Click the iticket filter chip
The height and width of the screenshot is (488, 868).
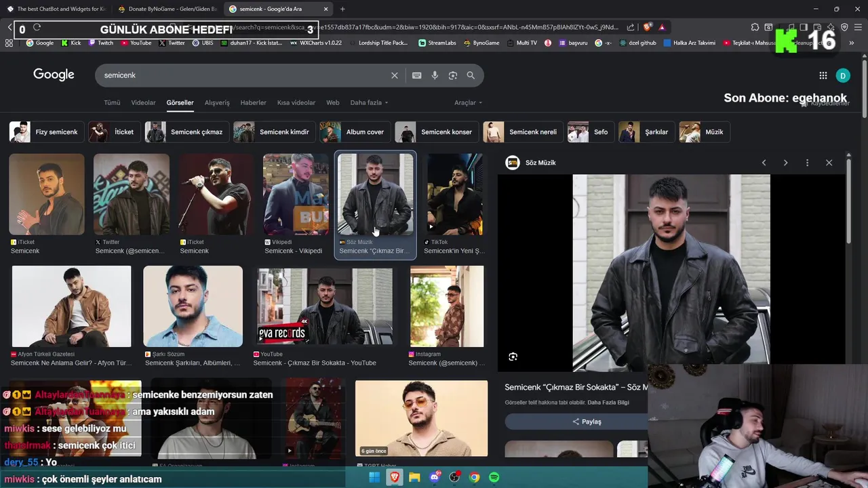(115, 132)
